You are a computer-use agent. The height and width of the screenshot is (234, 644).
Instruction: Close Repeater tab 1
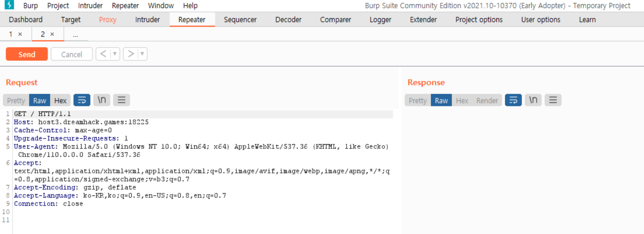tap(20, 34)
